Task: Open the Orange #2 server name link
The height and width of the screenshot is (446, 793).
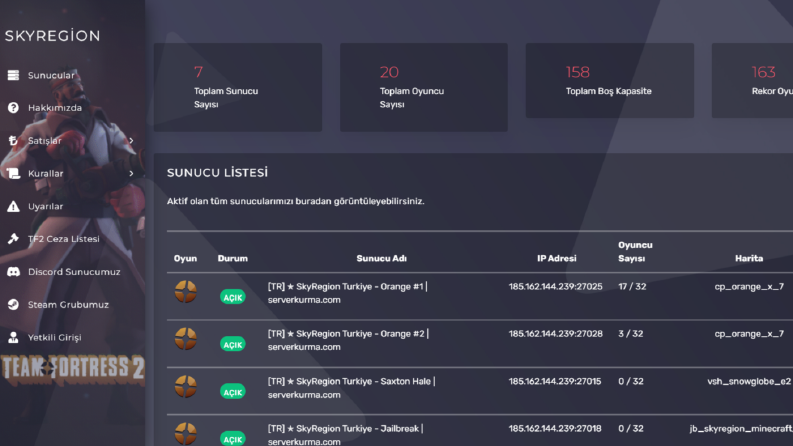Action: point(348,340)
